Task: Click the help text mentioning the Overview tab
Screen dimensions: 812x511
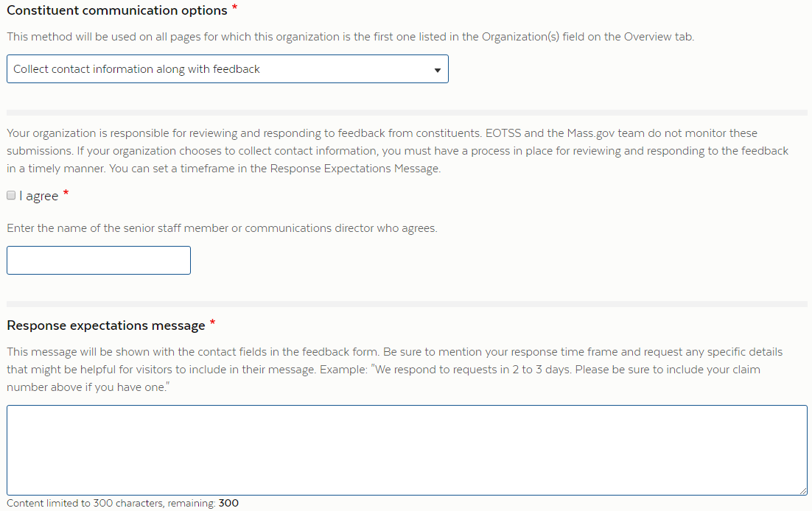Action: [351, 37]
